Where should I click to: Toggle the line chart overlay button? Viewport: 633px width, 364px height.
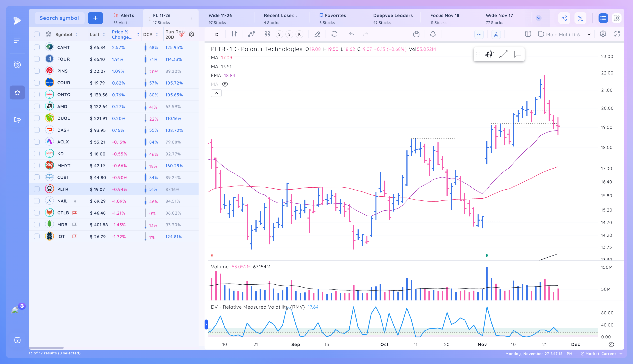[x=479, y=34]
